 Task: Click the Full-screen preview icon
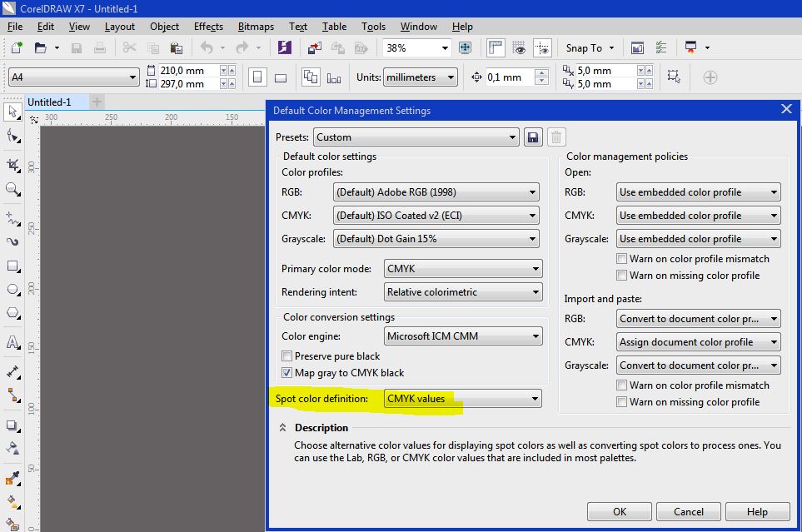click(x=465, y=47)
